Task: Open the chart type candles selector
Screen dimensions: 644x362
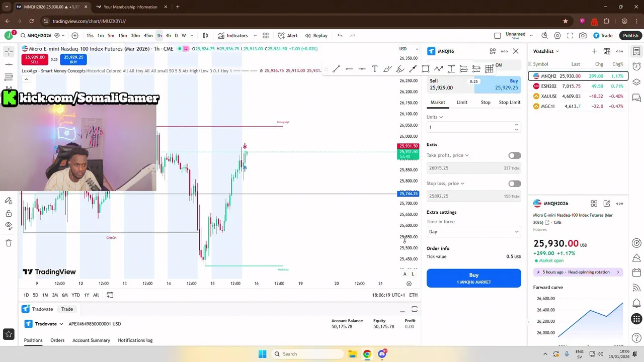Action: tap(205, 36)
